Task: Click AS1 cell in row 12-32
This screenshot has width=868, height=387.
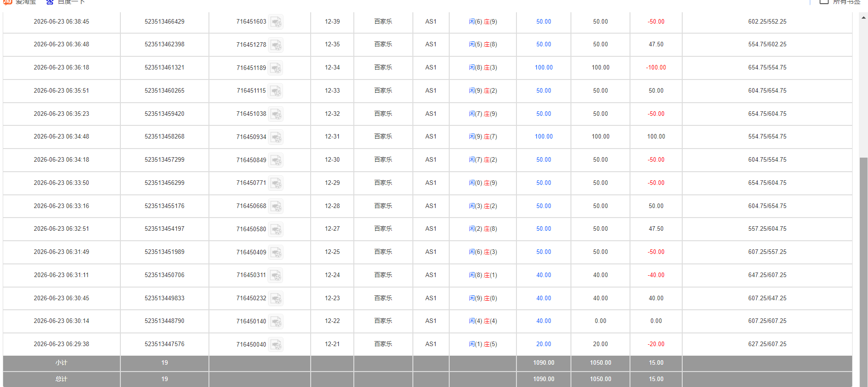Action: (431, 114)
